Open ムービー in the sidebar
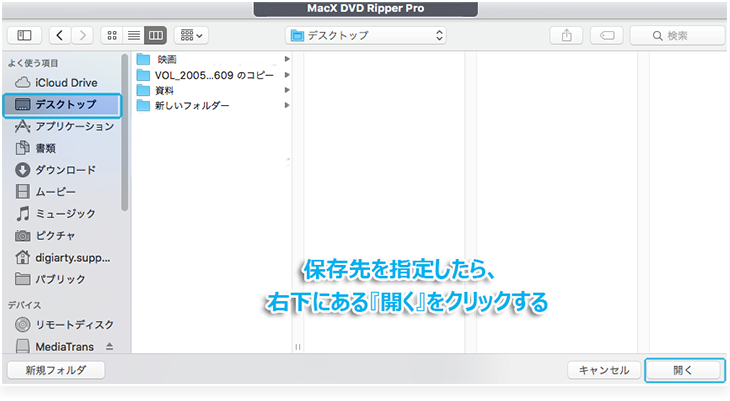This screenshot has width=730, height=401. point(62,191)
